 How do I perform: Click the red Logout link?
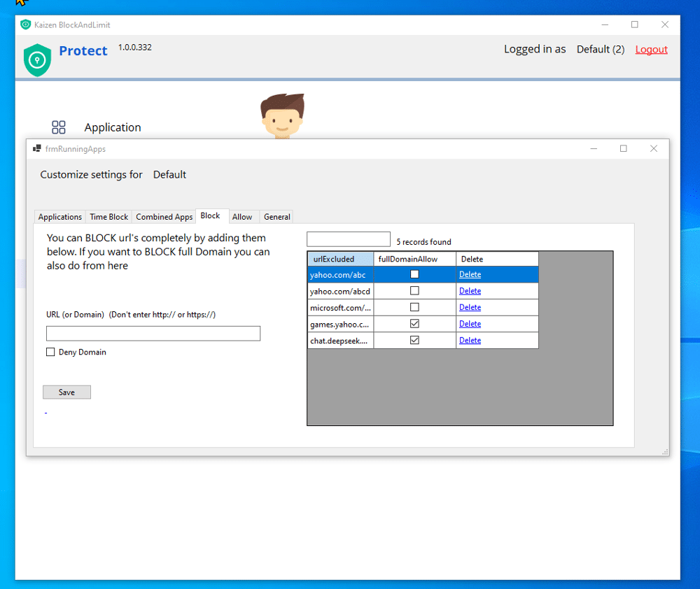pos(651,50)
